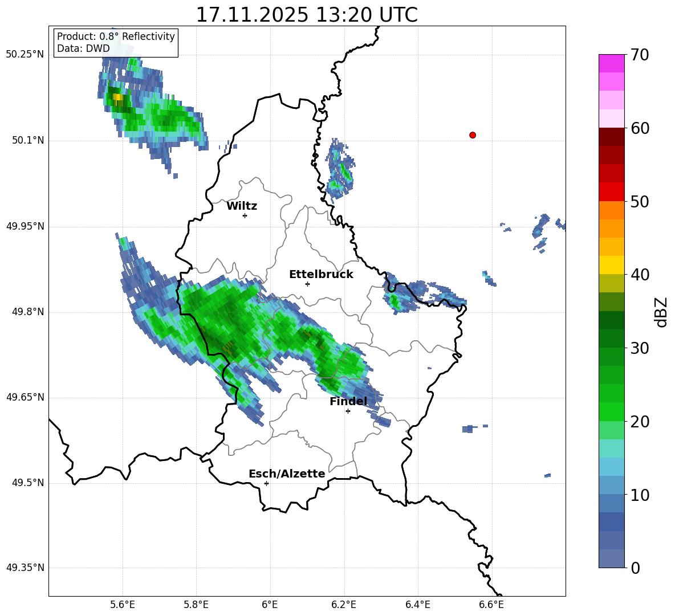The width and height of the screenshot is (675, 616).
Task: Click the 'dBZ' colorbar label
Action: click(x=661, y=312)
